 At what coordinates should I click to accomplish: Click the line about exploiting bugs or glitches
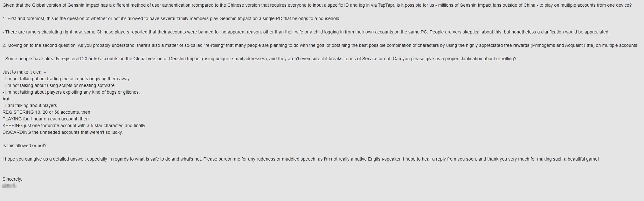tap(71, 92)
